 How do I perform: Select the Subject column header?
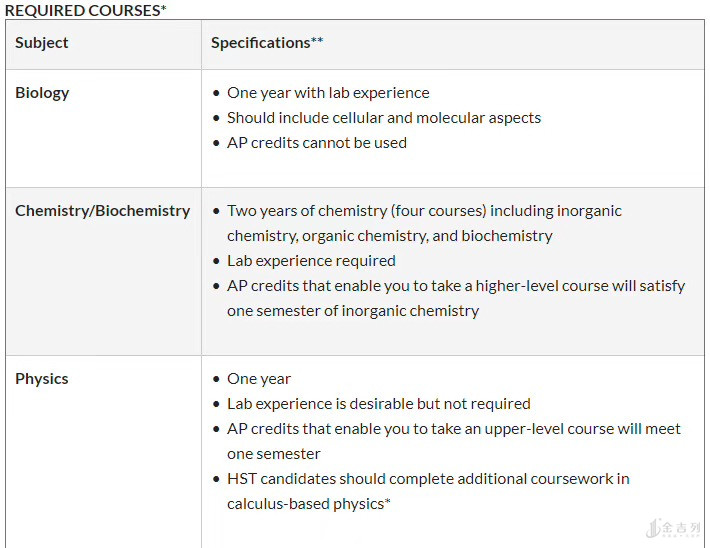click(x=42, y=43)
